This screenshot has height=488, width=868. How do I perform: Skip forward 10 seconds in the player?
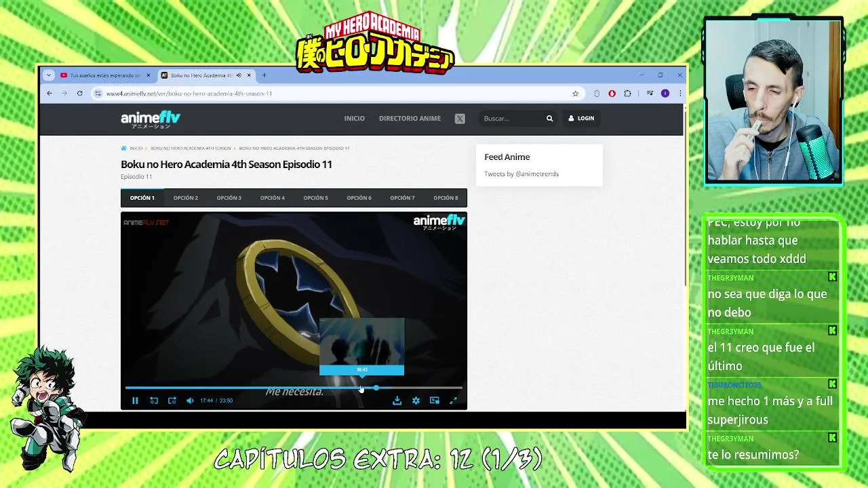[172, 401]
